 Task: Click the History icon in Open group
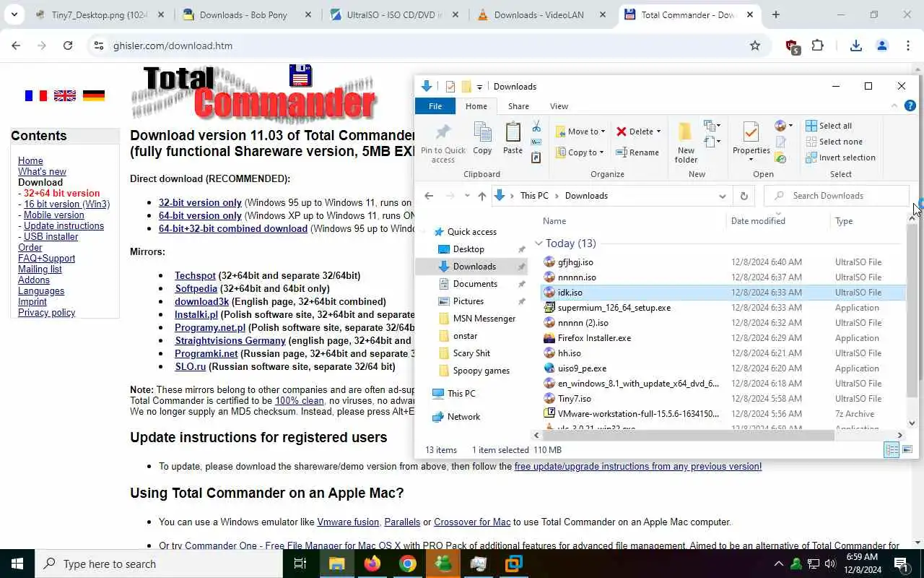(780, 158)
